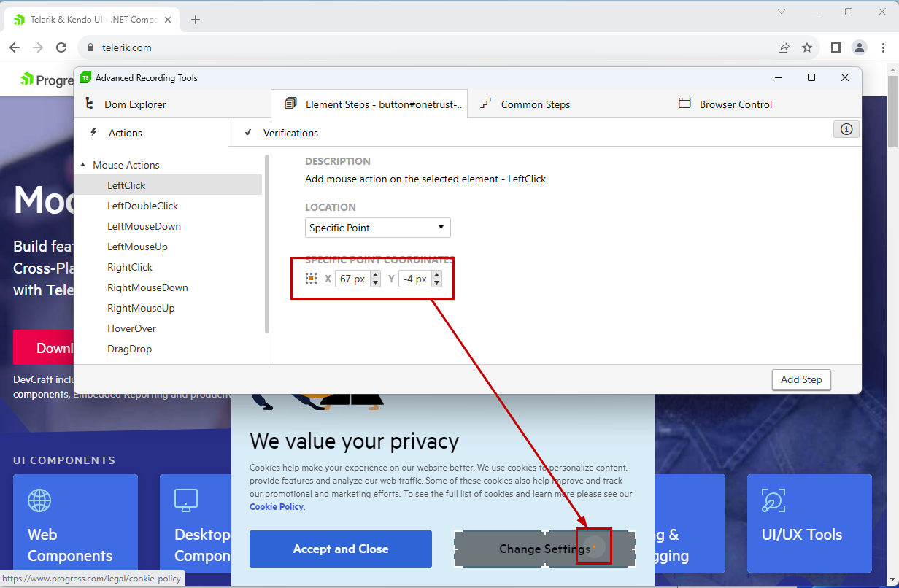Viewport: 899px width, 588px height.
Task: Click Accept and Close cookie button
Action: [341, 549]
